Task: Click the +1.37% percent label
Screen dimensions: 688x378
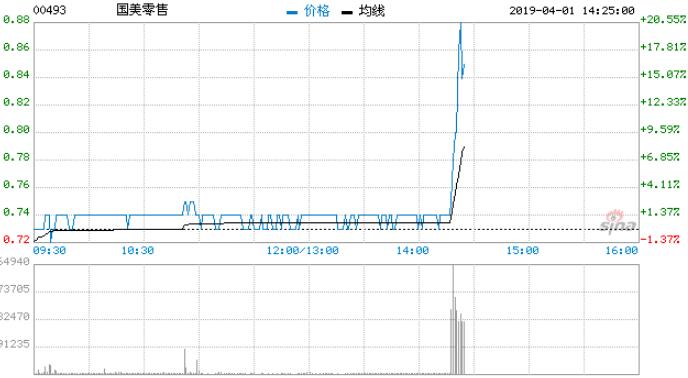Action: point(660,212)
